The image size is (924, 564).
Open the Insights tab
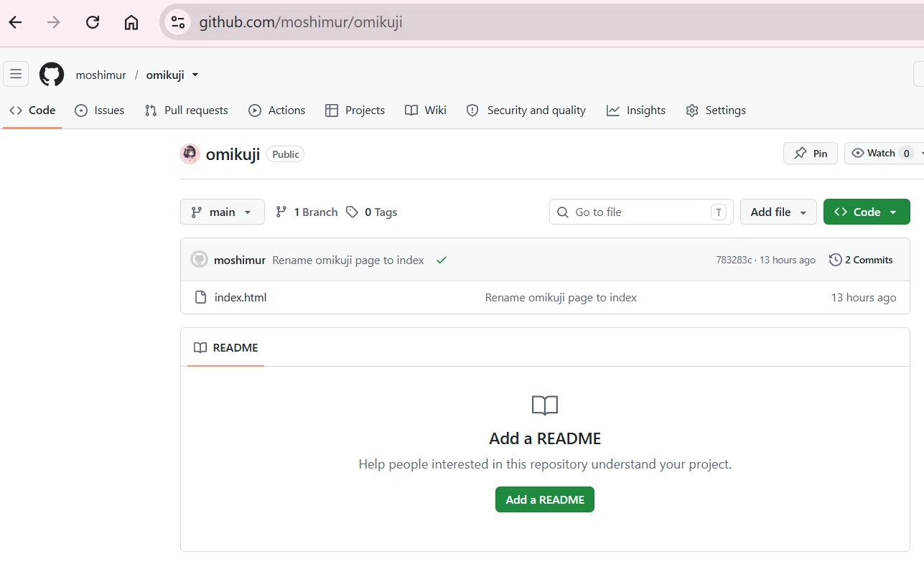(x=636, y=110)
